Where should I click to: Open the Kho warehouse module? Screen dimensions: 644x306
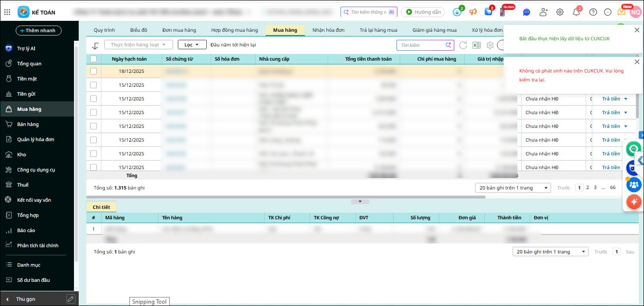[21, 154]
